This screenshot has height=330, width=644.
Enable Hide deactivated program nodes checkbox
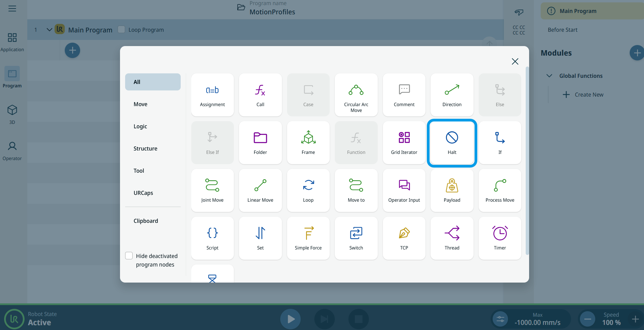[x=129, y=256]
